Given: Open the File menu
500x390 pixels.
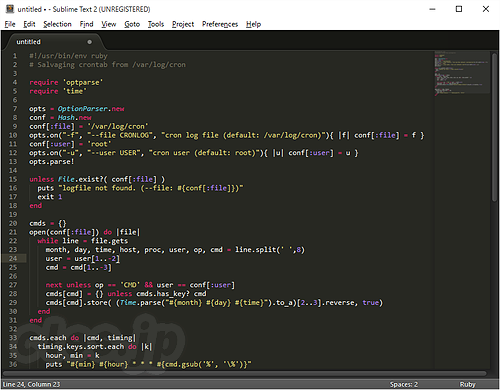Looking at the screenshot, I should click(x=10, y=24).
